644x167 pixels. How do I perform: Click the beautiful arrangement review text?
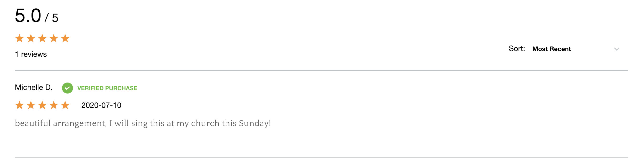pyautogui.click(x=143, y=123)
